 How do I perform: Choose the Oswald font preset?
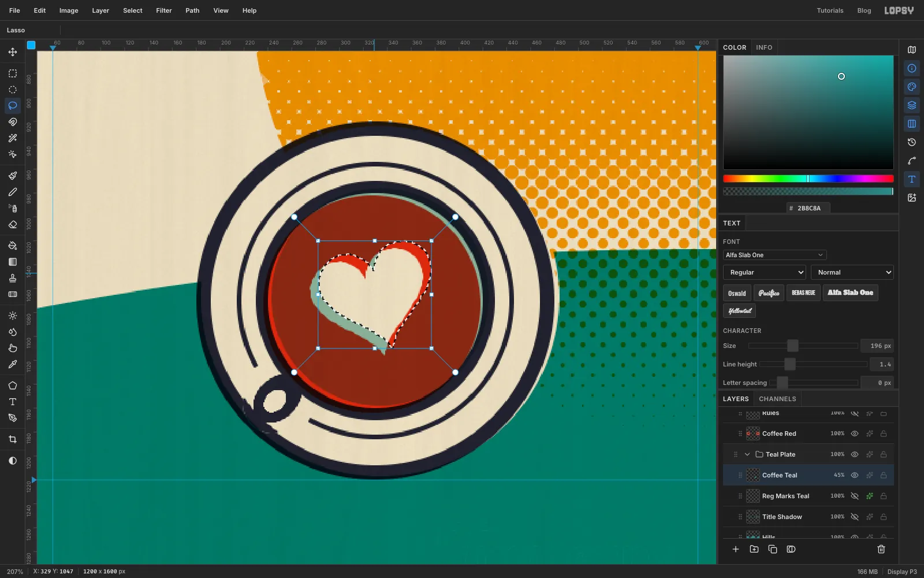[737, 293]
